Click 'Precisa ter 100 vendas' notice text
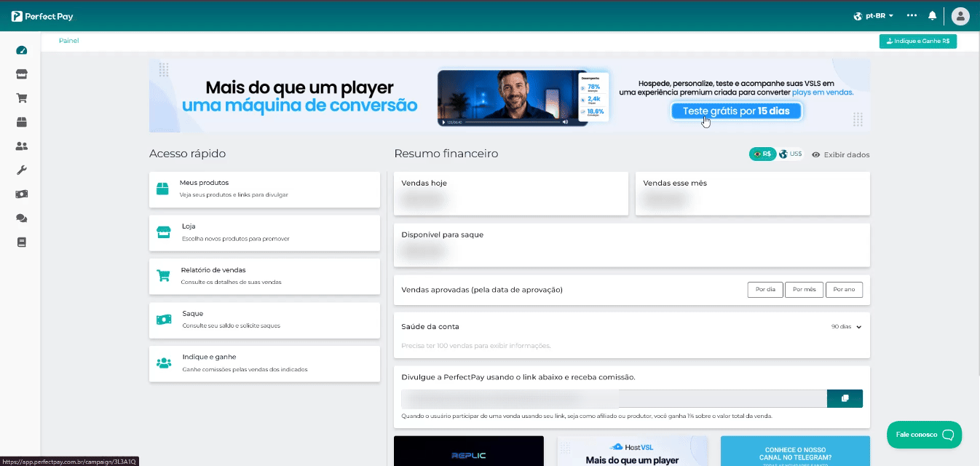Screen dimensions: 980x466 click(x=476, y=346)
